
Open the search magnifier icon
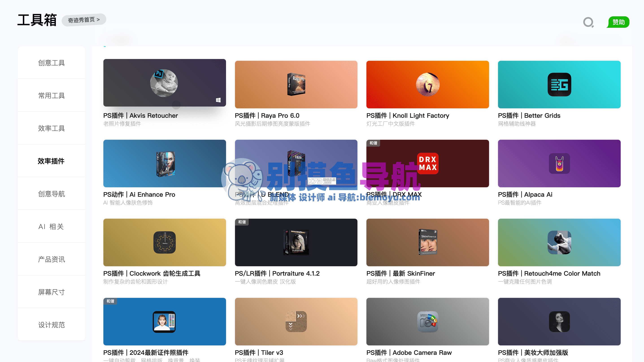pyautogui.click(x=588, y=22)
